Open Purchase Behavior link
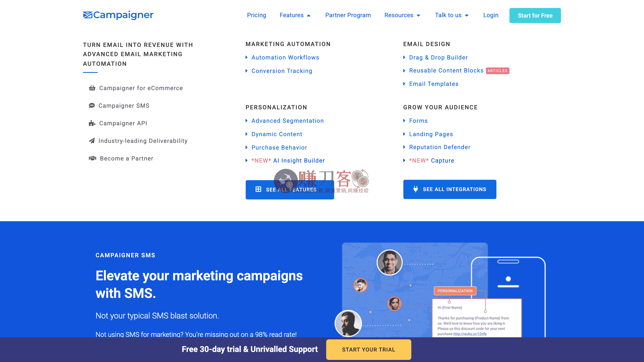Image resolution: width=644 pixels, height=362 pixels. pos(279,147)
